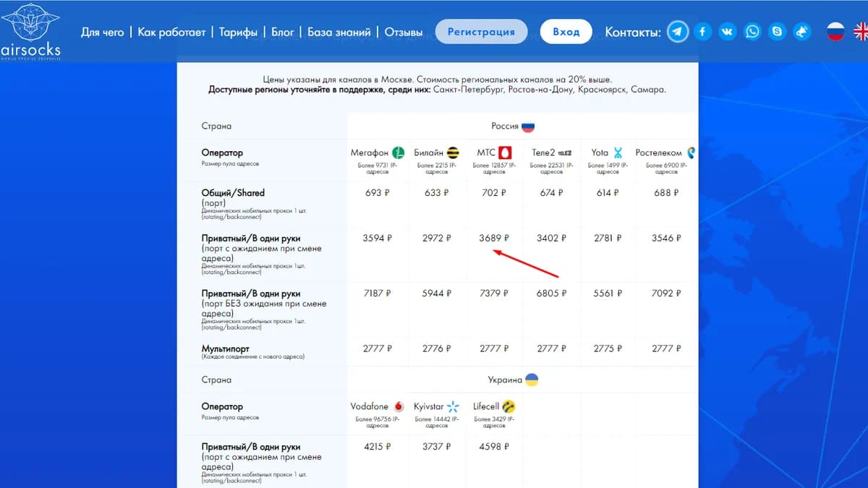Click the Россия country heading

[x=505, y=126]
